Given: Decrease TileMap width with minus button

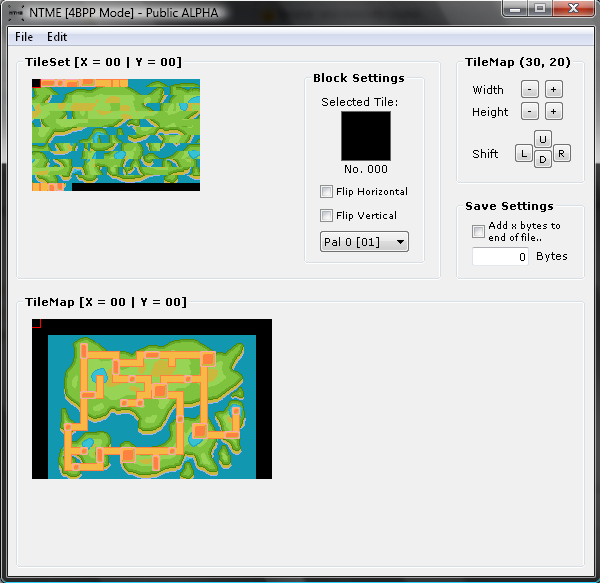Looking at the screenshot, I should 530,90.
